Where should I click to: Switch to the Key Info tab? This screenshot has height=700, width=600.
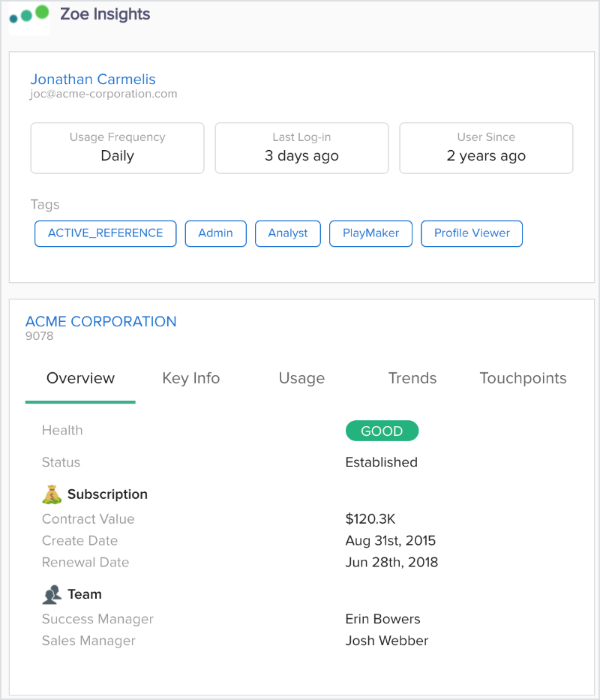coord(191,378)
